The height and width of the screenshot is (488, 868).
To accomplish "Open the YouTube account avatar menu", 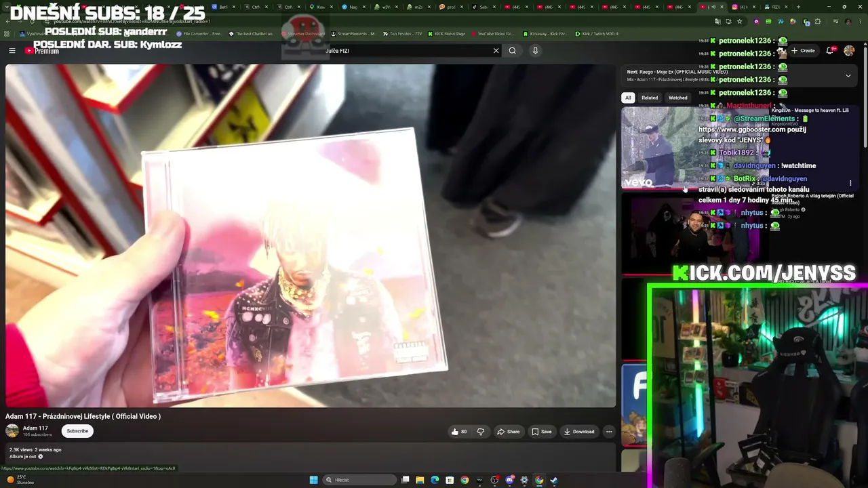I will [849, 51].
